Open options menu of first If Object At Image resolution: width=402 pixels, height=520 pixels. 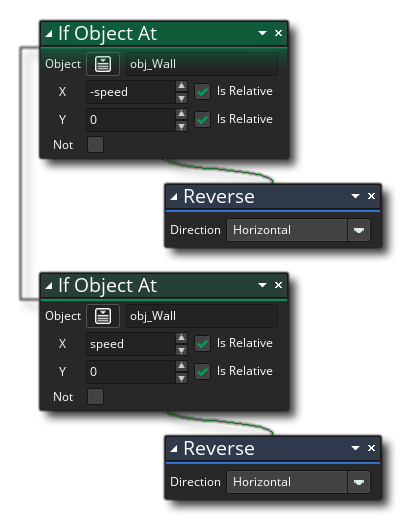coord(262,33)
